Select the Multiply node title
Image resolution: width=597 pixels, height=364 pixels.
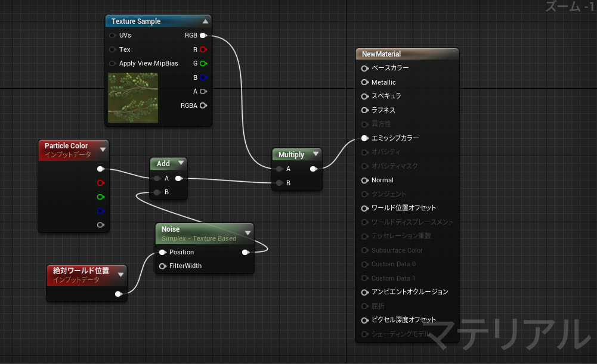pos(291,155)
